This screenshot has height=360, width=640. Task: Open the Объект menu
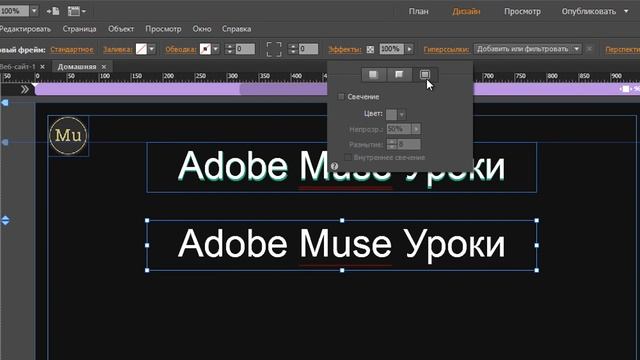pyautogui.click(x=121, y=29)
